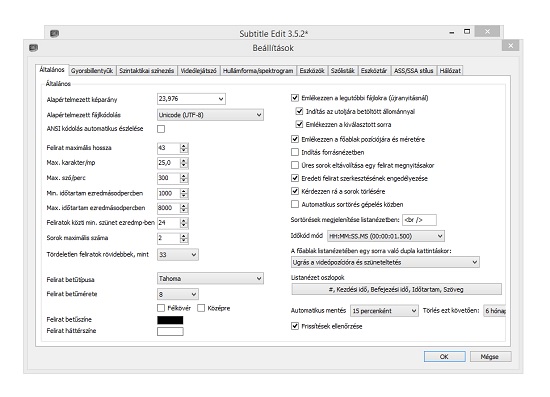Enable Automatikus sortörés gépelés közben
The height and width of the screenshot is (397, 550).
tap(295, 204)
